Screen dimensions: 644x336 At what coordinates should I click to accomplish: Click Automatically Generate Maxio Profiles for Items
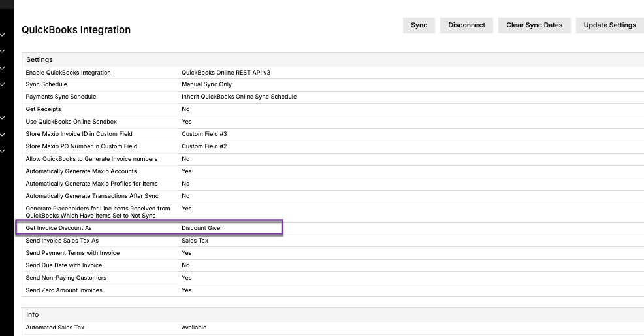(91, 184)
